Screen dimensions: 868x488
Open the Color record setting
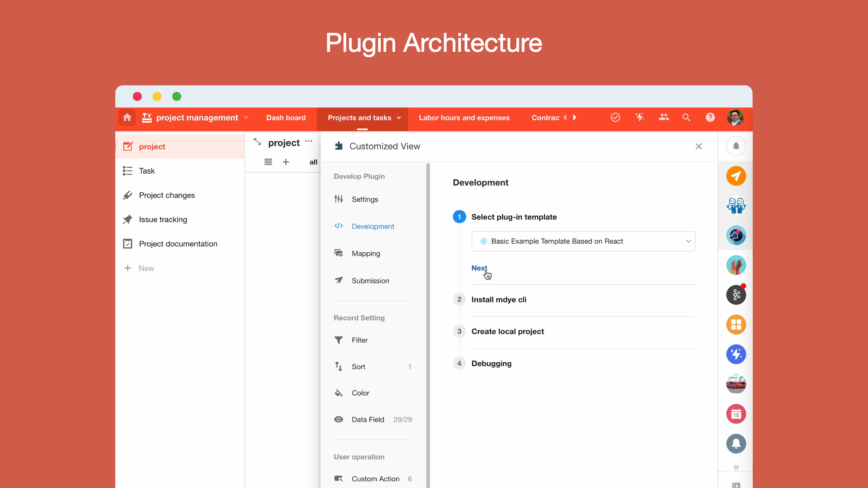[x=360, y=393]
